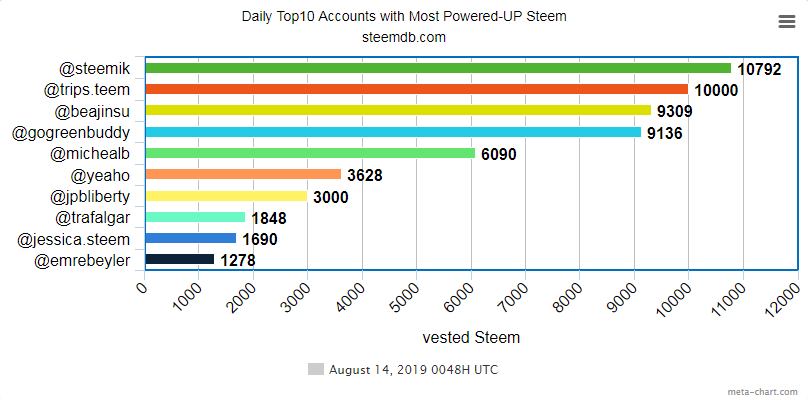
Task: Click the meta-chart.com credit link
Action: click(x=766, y=392)
